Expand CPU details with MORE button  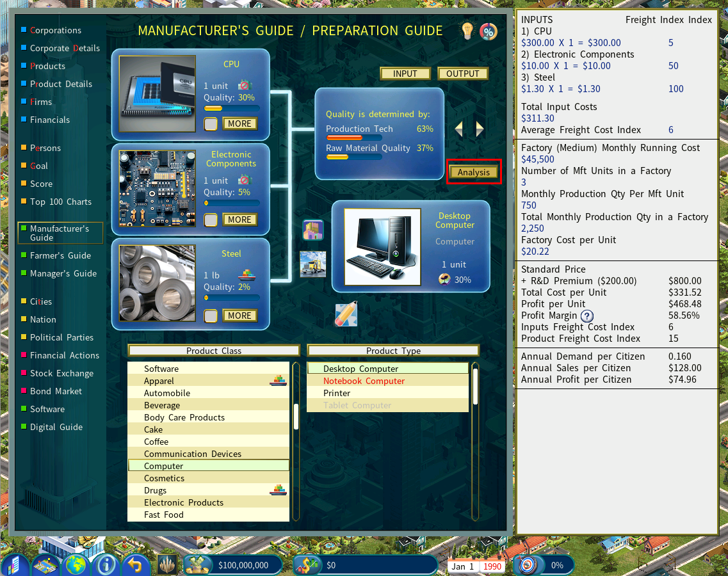tap(239, 124)
